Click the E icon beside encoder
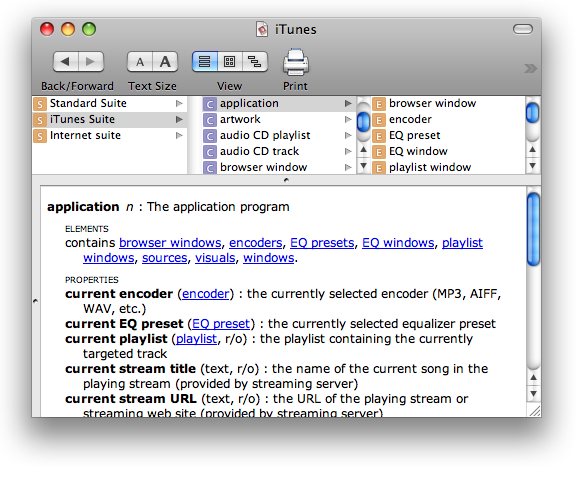The width and height of the screenshot is (581, 479). pyautogui.click(x=379, y=120)
